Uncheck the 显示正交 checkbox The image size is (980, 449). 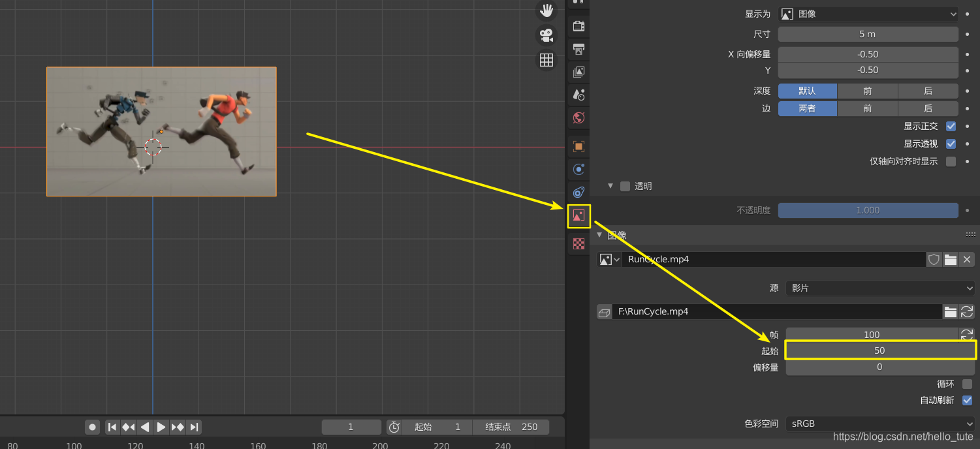click(x=951, y=126)
